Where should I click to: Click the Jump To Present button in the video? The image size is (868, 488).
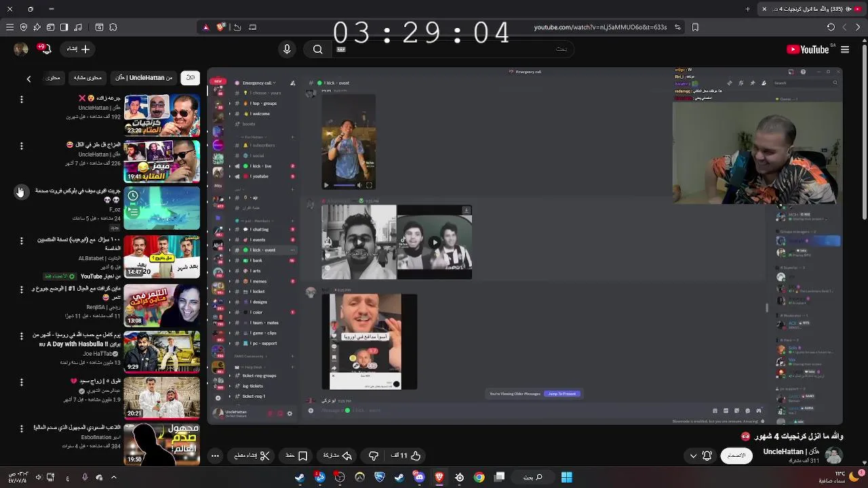point(562,394)
